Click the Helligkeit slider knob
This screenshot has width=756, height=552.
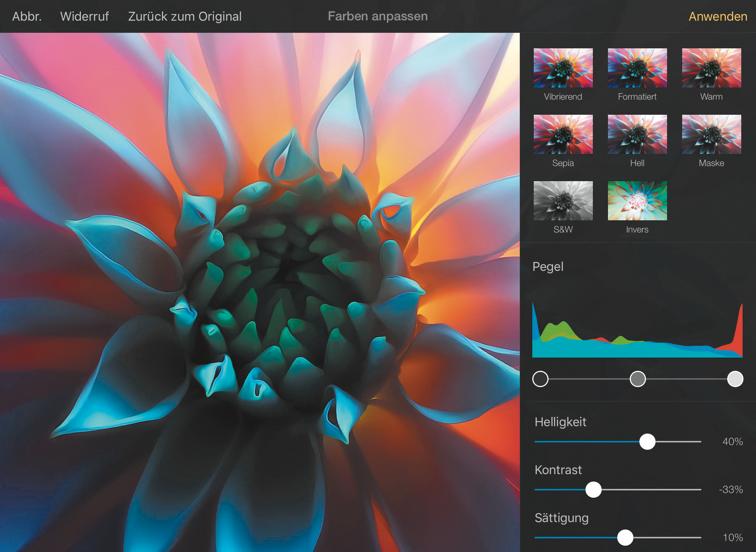[x=647, y=442]
